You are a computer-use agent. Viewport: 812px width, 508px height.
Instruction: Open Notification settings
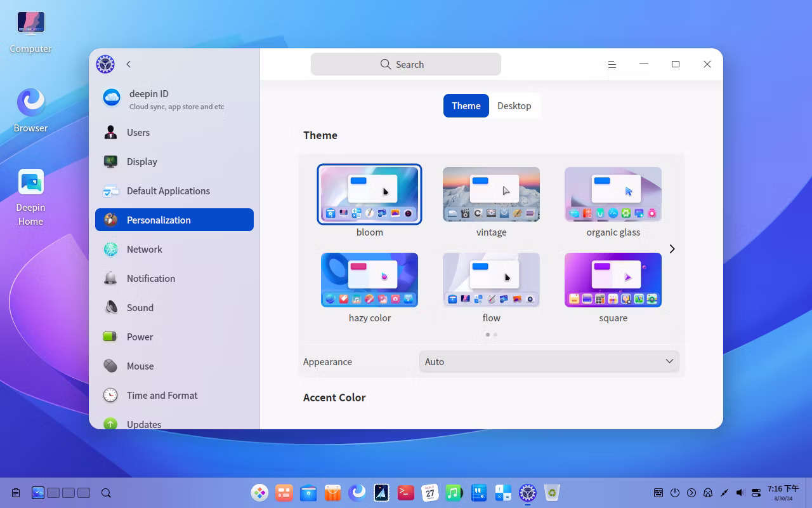pyautogui.click(x=150, y=279)
